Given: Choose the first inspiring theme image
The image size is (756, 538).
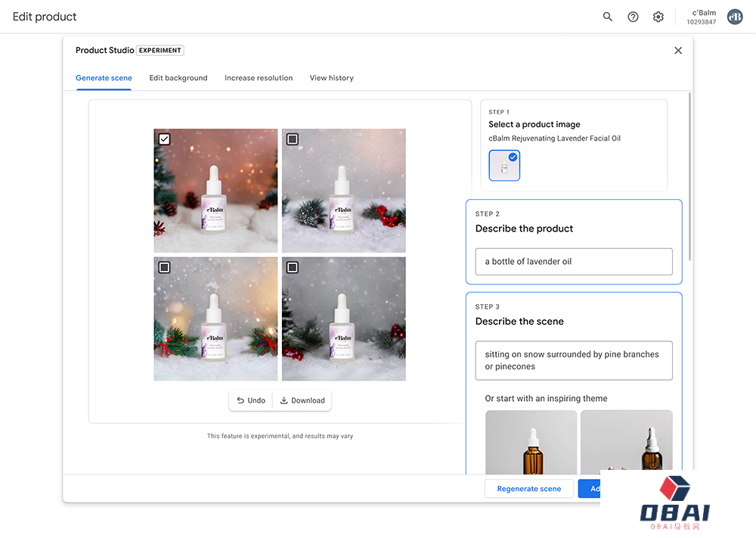Looking at the screenshot, I should tap(531, 442).
